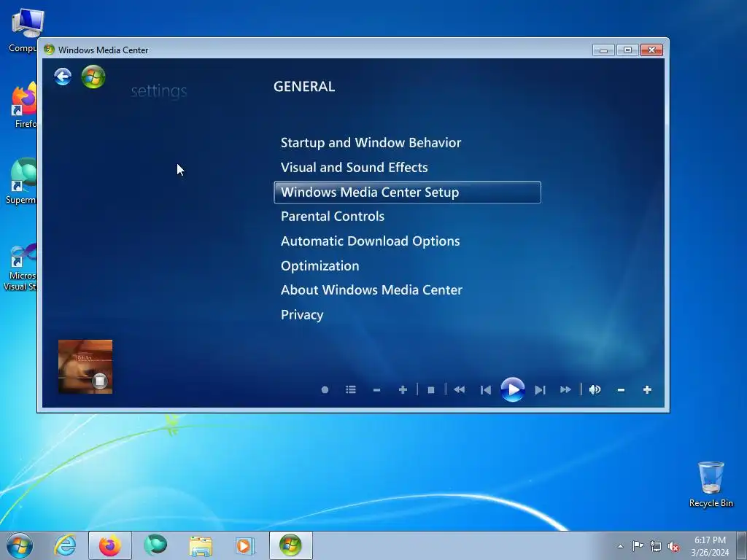Click channel down minus button
The width and height of the screenshot is (747, 560).
point(377,390)
